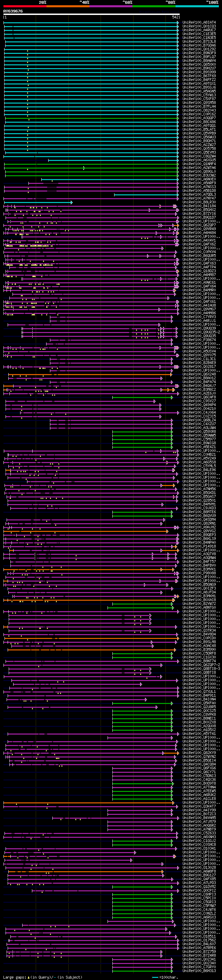The image size is (222, 980).
Task: Open the UniRef100_B7Z4R8 entry
Action: pos(199,955)
